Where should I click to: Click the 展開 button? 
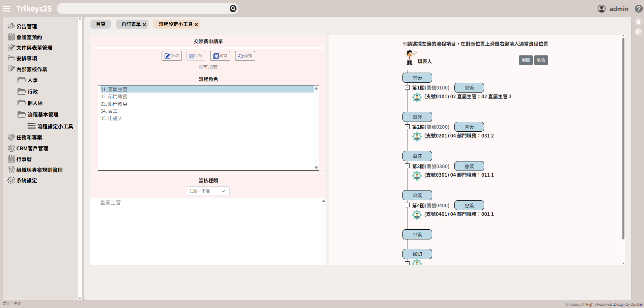pyautogui.click(x=526, y=60)
